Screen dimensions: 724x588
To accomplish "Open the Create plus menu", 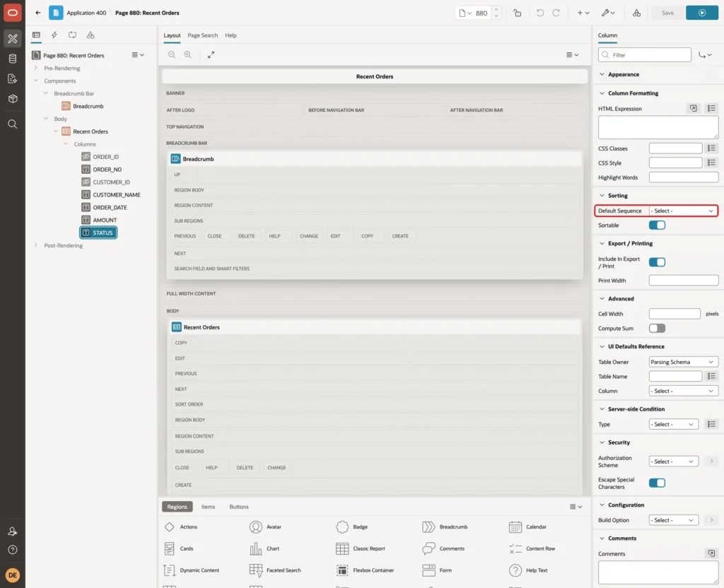I will [583, 13].
